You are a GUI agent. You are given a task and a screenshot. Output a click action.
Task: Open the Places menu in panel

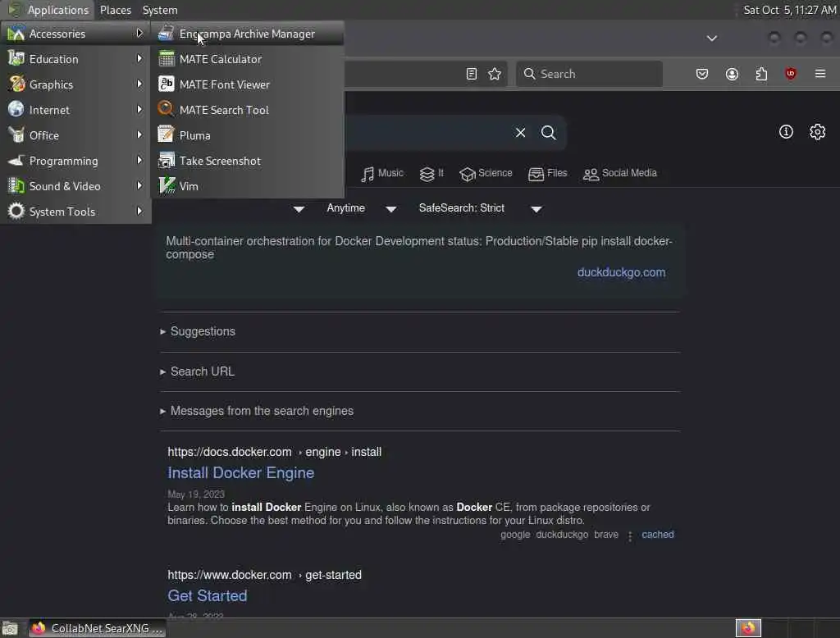pyautogui.click(x=115, y=10)
